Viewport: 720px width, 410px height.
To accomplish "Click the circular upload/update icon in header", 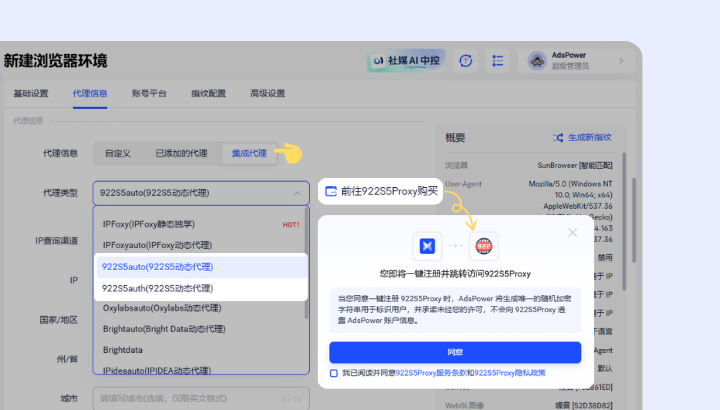I will pyautogui.click(x=466, y=61).
